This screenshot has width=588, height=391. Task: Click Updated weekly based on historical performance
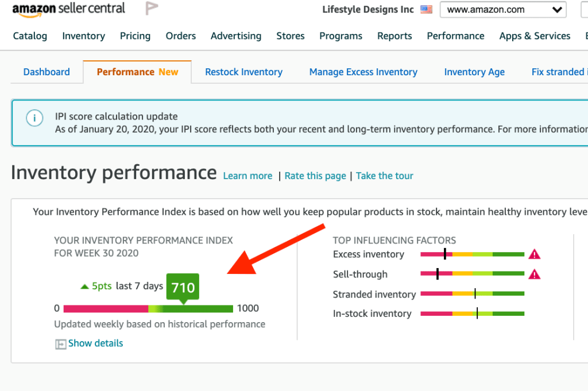[160, 324]
